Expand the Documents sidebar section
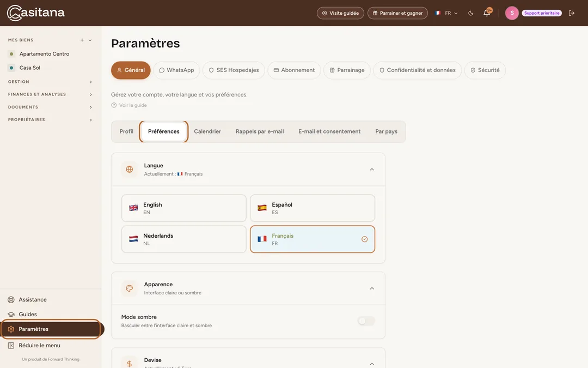588x368 pixels. click(50, 107)
